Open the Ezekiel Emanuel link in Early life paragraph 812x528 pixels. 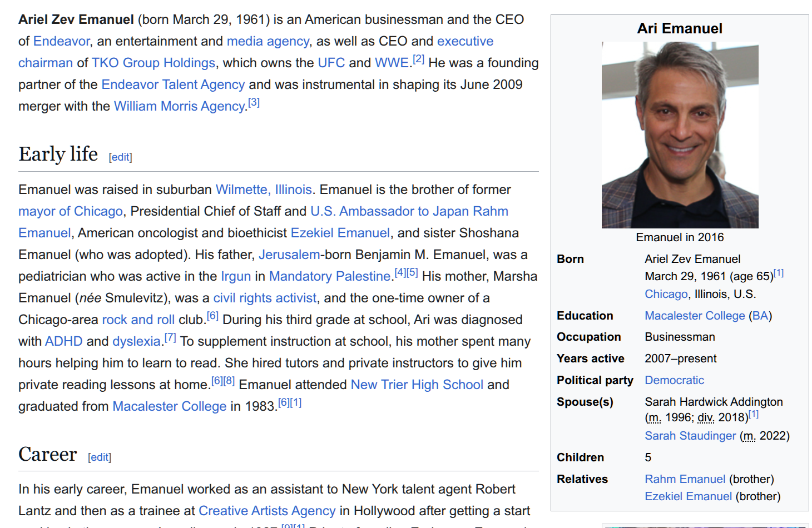click(x=340, y=233)
